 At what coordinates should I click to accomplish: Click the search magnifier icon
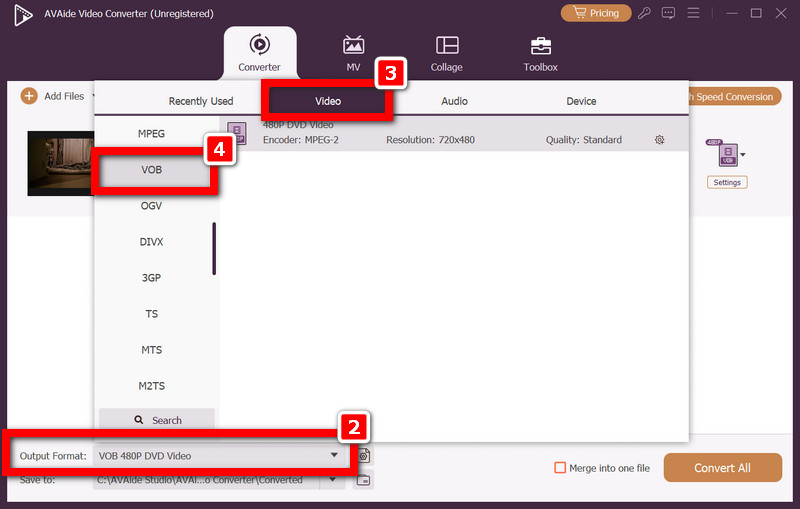click(x=139, y=420)
